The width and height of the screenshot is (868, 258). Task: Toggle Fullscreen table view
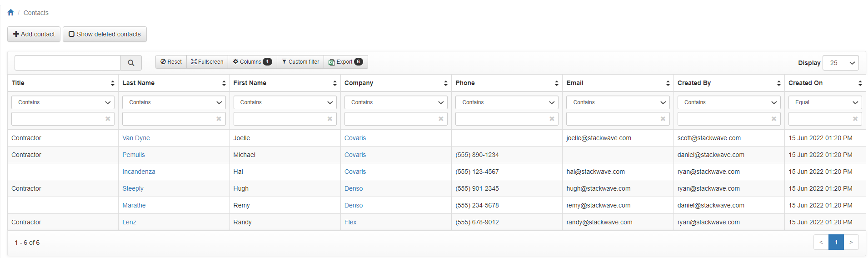[x=207, y=62]
